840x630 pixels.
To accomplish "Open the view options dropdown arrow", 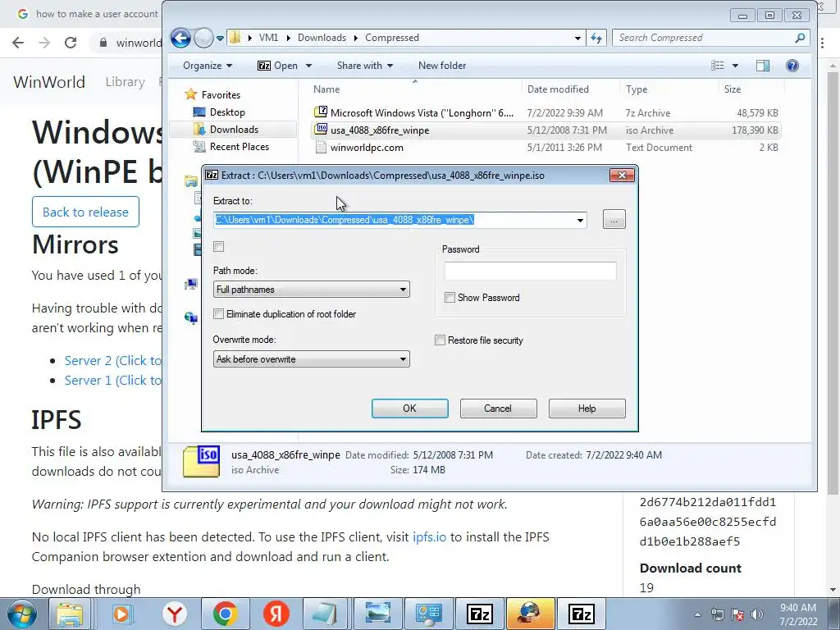I will pyautogui.click(x=735, y=66).
